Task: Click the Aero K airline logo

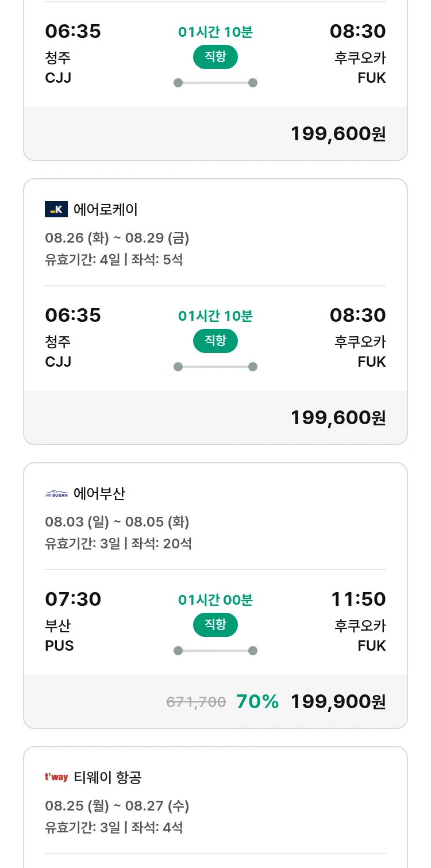Action: point(56,209)
